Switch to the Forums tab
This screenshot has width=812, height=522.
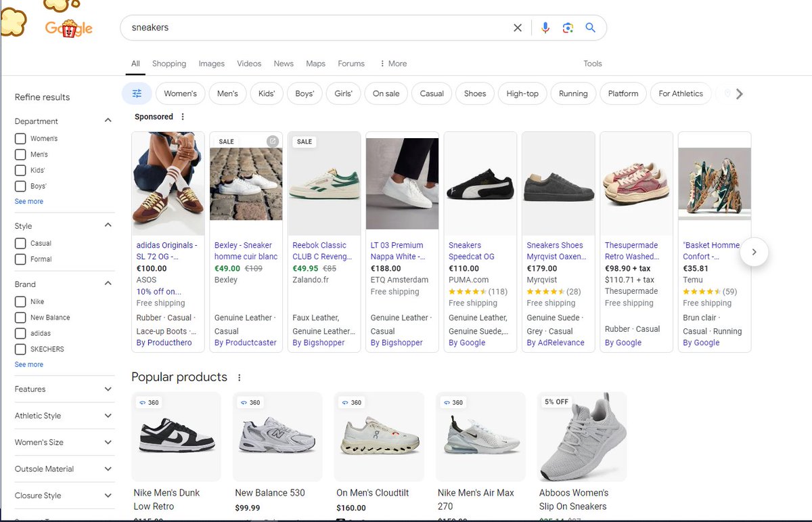click(x=351, y=64)
